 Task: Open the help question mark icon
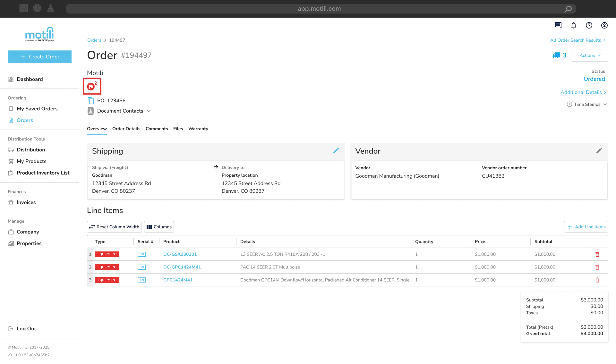tap(589, 25)
